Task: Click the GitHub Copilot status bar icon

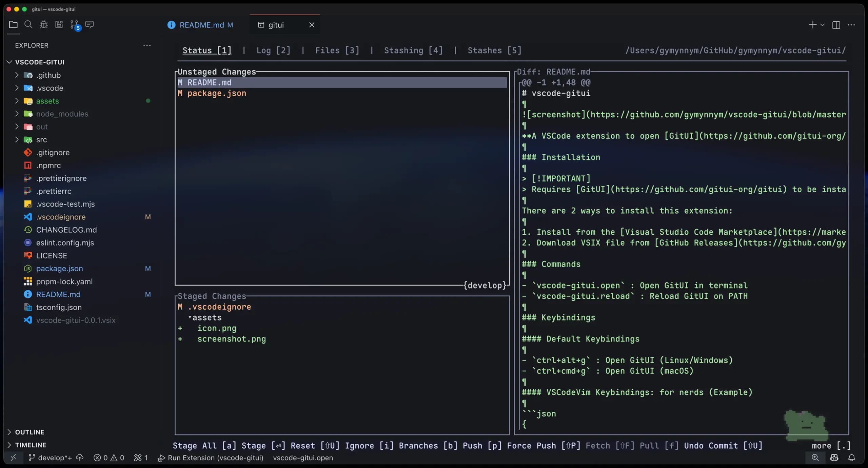Action: pos(834,457)
